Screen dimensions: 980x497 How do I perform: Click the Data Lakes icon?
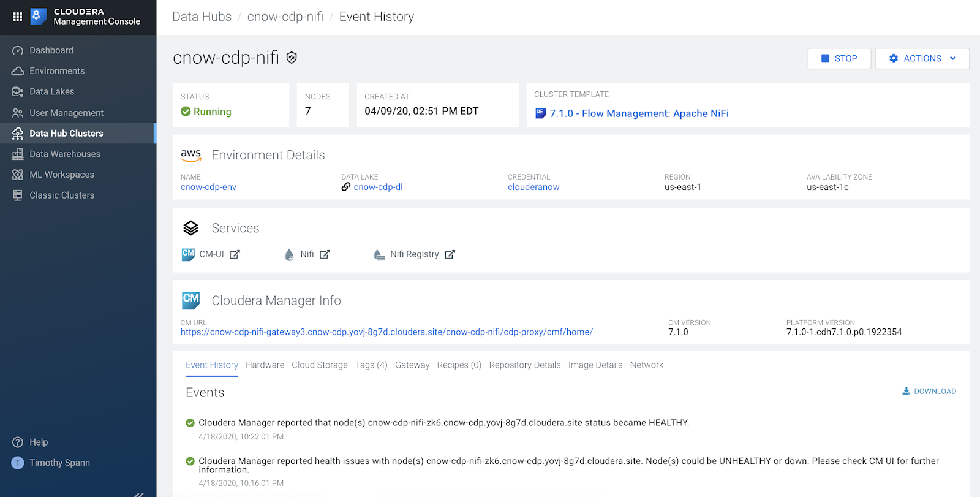coord(18,92)
